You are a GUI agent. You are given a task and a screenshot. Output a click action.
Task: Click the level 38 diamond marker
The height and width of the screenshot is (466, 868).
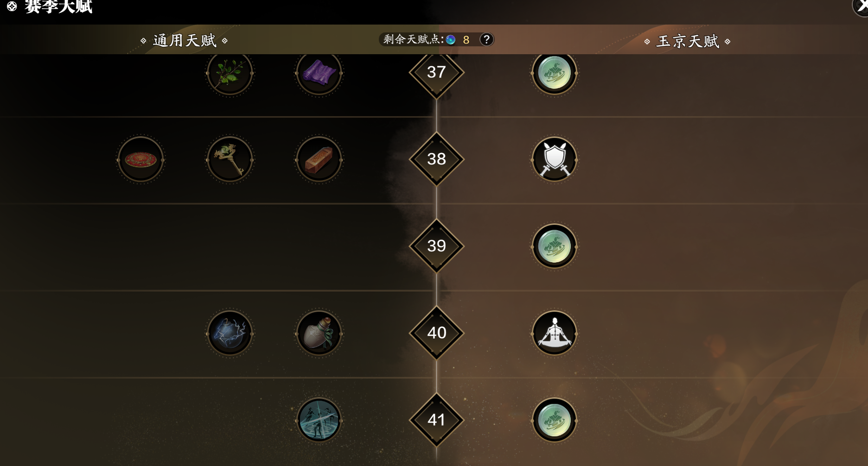tap(436, 159)
